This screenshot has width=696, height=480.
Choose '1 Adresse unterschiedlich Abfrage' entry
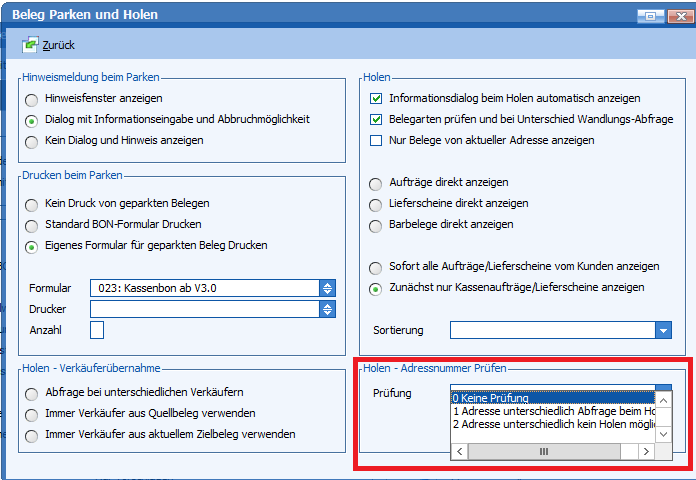coord(552,411)
